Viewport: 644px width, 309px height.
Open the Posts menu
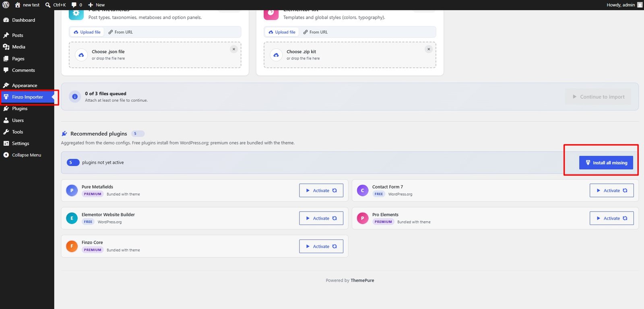pyautogui.click(x=18, y=35)
